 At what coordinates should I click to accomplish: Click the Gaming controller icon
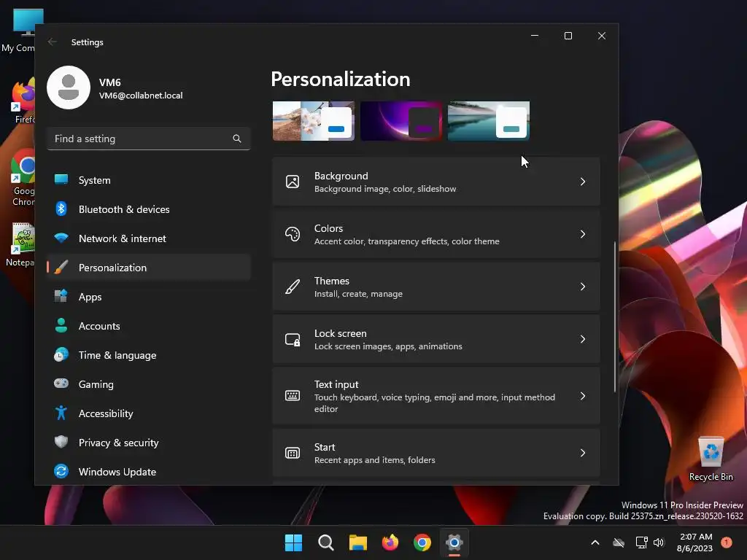coord(61,384)
